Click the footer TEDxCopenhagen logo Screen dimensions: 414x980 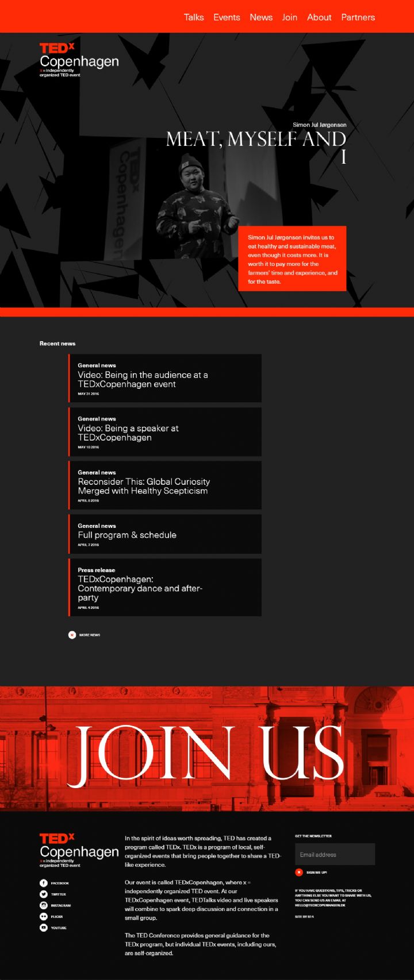(79, 850)
